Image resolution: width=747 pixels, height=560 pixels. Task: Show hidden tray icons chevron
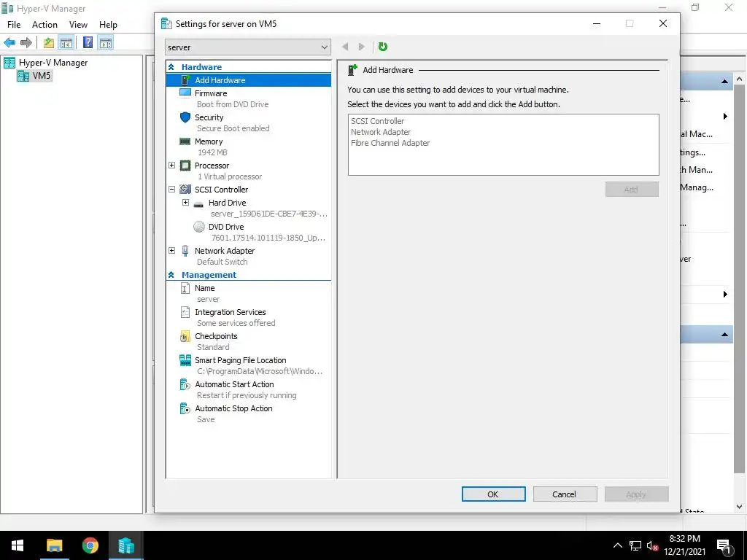pyautogui.click(x=617, y=545)
